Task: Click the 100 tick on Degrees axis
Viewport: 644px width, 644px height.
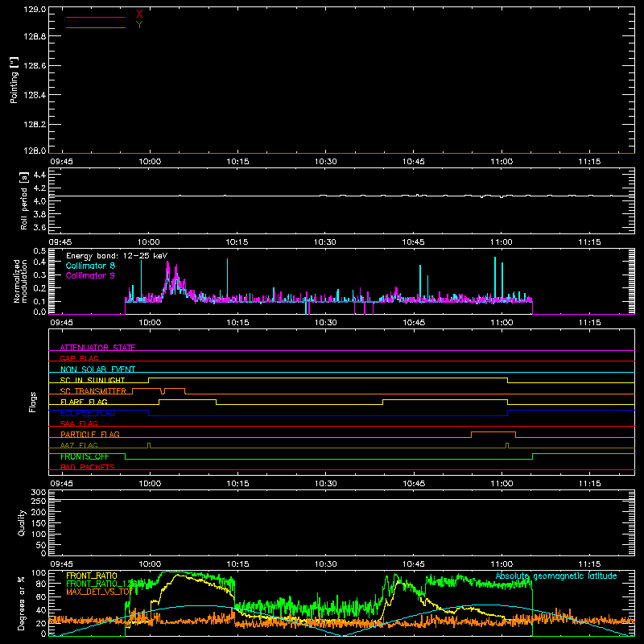Action: coord(39,573)
